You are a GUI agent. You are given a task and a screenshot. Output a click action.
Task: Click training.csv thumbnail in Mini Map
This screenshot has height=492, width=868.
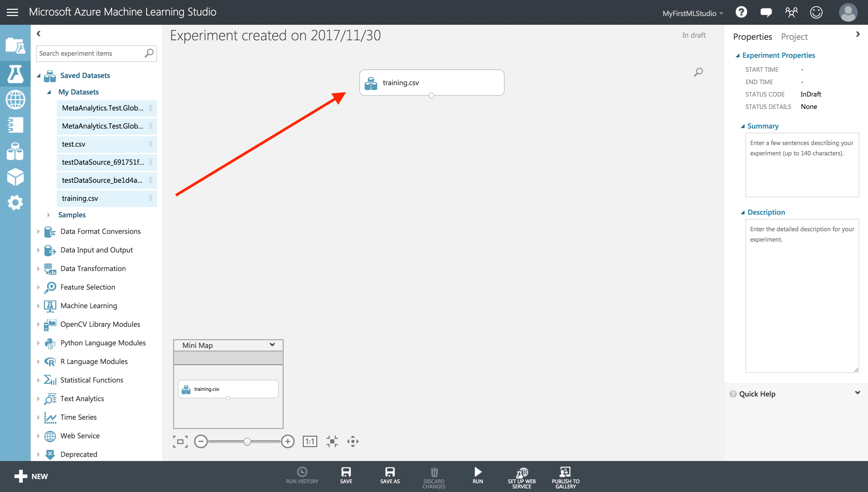coord(228,389)
